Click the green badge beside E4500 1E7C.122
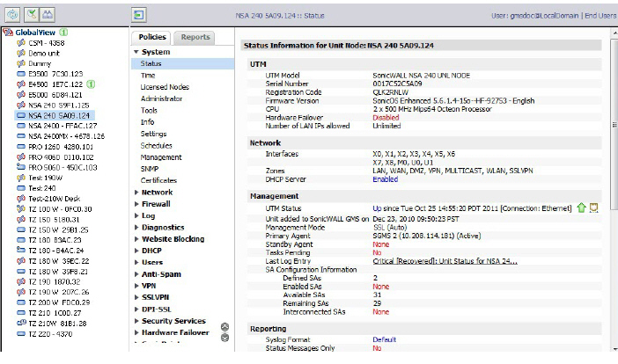618x364 pixels. [x=91, y=84]
